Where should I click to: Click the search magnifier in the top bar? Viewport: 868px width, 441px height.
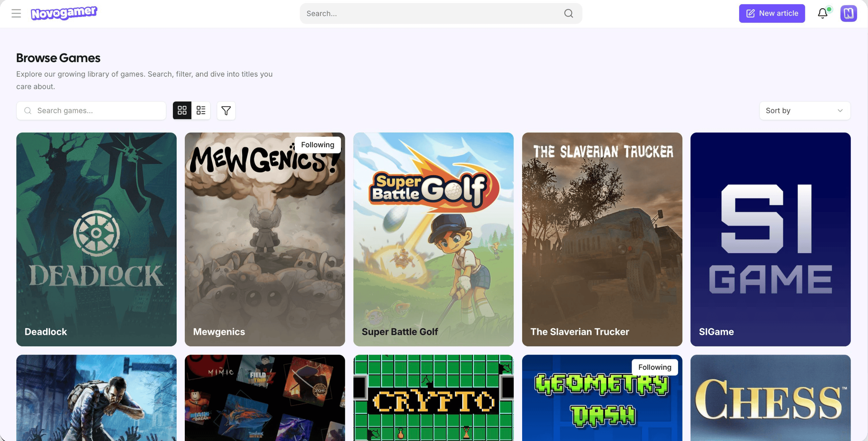pyautogui.click(x=568, y=13)
